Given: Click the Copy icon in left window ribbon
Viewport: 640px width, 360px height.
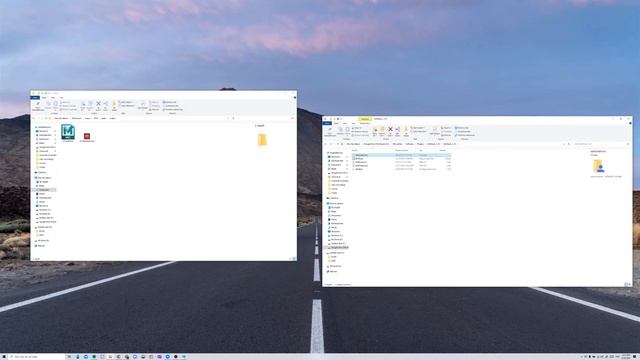Looking at the screenshot, I should tap(48, 105).
